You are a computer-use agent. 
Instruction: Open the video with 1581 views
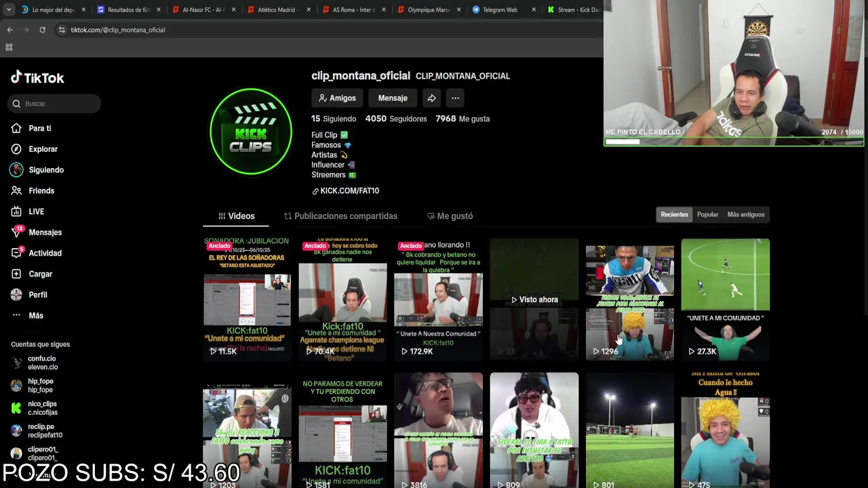(x=342, y=430)
